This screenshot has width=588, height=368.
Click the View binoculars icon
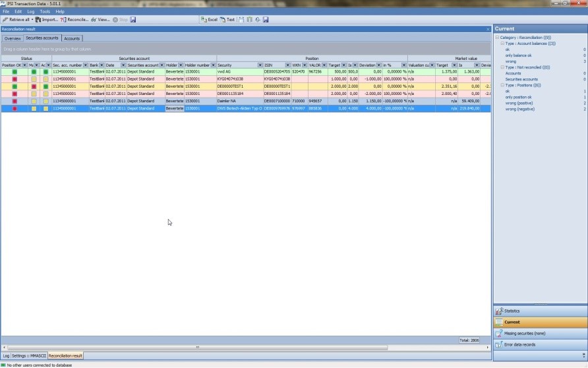[94, 20]
